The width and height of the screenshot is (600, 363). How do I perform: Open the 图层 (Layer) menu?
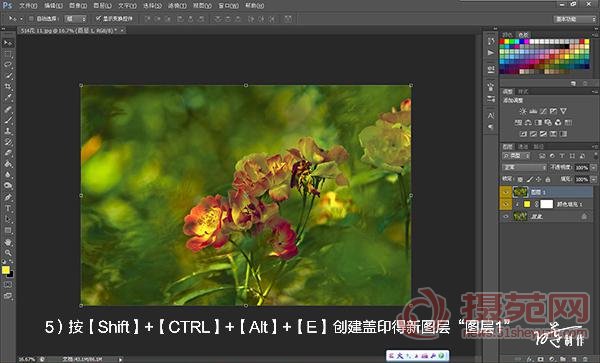point(102,6)
